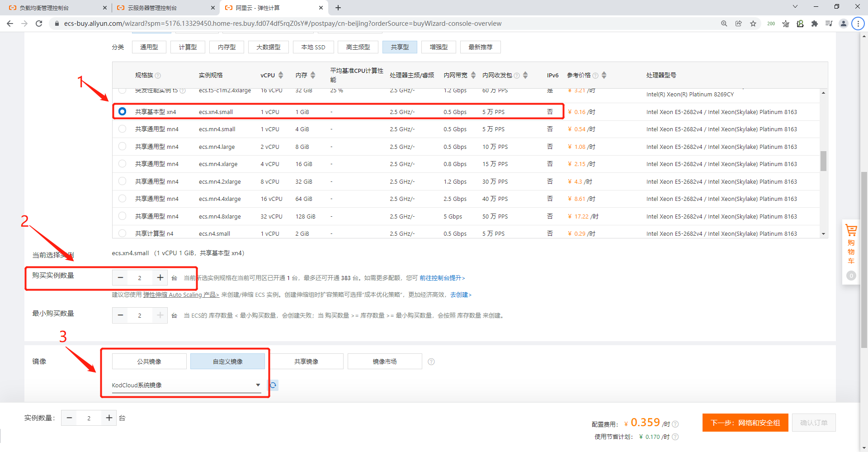The width and height of the screenshot is (868, 452).
Task: Click the 确认订单 button
Action: [x=814, y=423]
